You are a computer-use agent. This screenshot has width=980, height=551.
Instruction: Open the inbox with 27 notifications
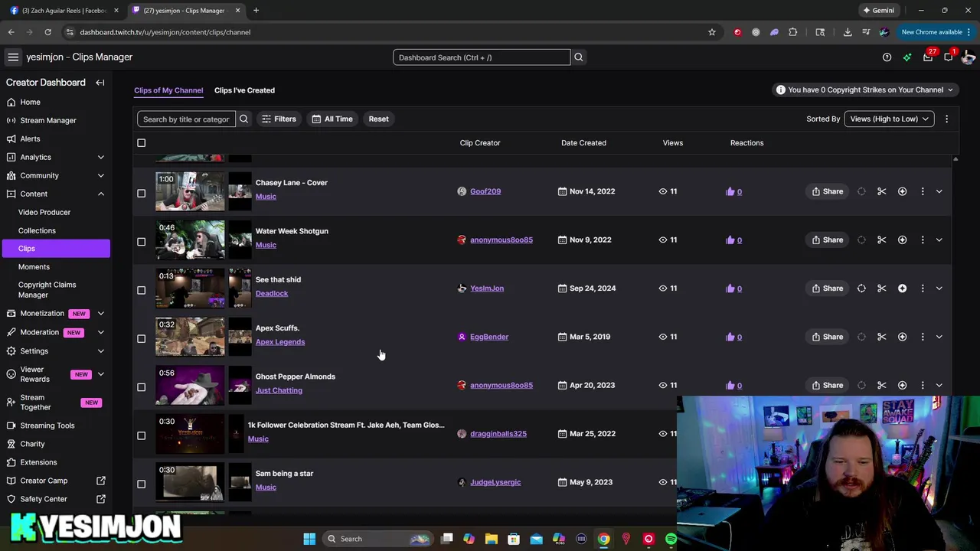point(928,57)
